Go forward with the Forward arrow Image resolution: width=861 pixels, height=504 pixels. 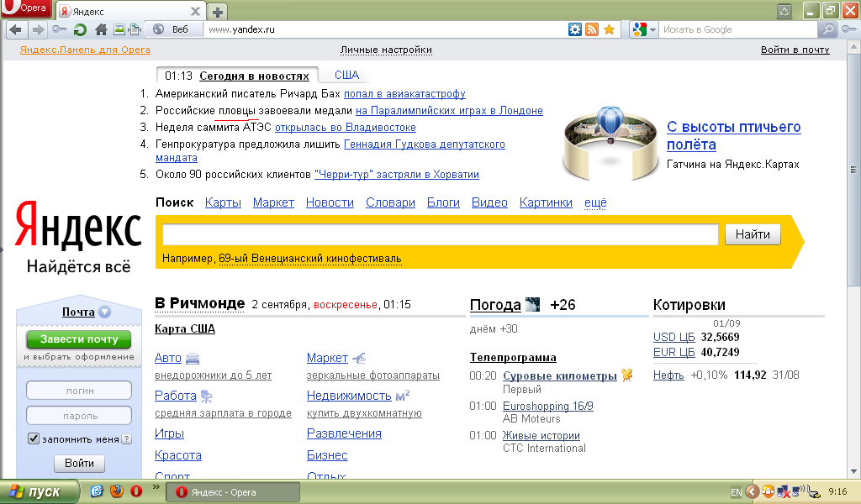tap(38, 29)
